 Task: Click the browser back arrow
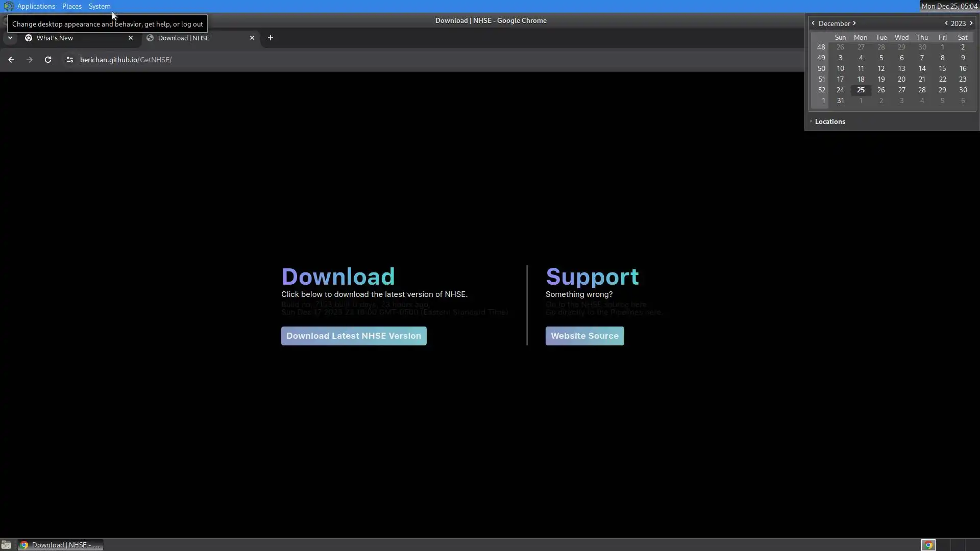click(x=11, y=60)
